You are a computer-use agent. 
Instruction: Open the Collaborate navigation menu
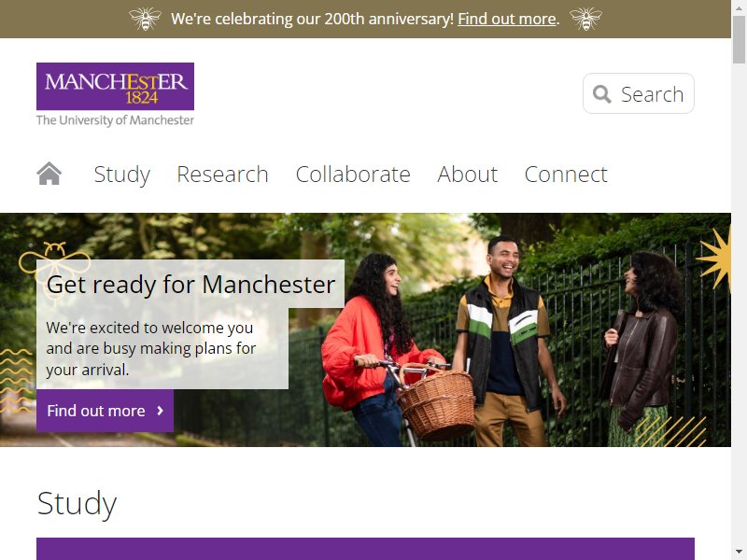tap(353, 175)
